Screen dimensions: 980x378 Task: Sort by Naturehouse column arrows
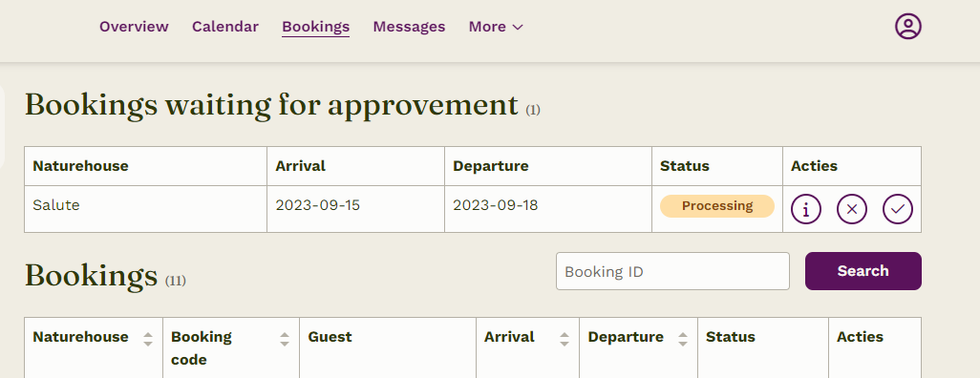[x=148, y=339]
